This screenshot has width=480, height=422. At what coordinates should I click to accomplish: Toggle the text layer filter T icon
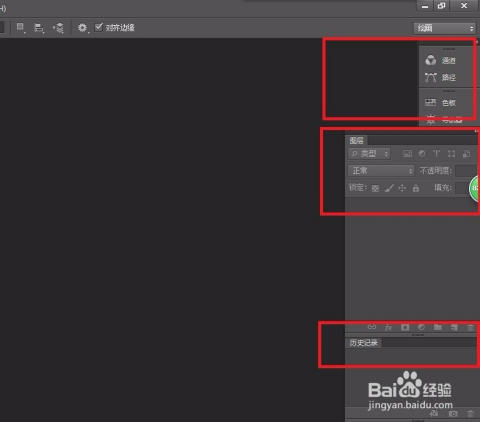[x=436, y=153]
